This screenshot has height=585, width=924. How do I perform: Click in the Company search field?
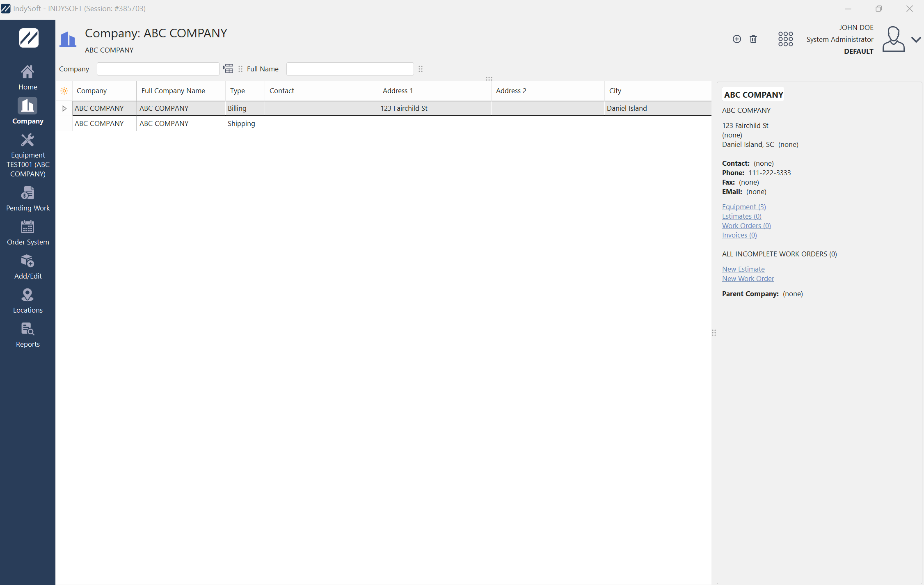158,69
